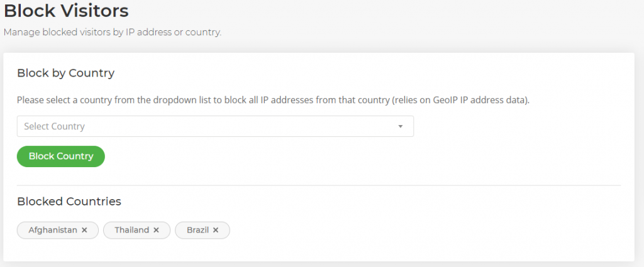Click the 'Select Country' placeholder text
The width and height of the screenshot is (644, 267).
point(54,126)
